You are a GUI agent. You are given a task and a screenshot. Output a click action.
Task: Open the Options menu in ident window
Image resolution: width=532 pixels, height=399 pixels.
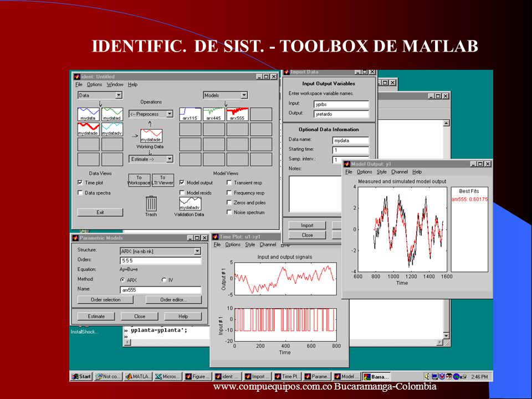(94, 84)
